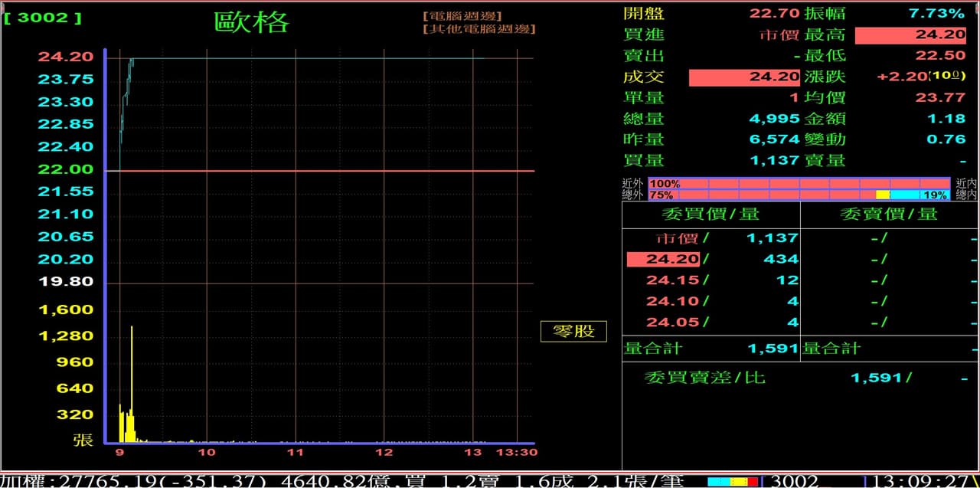Click the 22.00 reference price axis label

pyautogui.click(x=66, y=169)
